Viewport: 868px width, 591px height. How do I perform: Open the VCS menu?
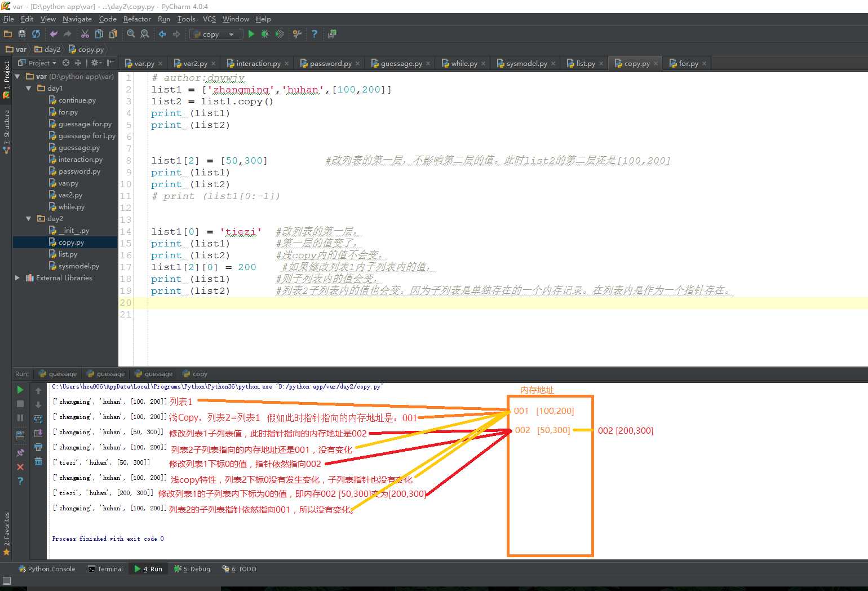(209, 19)
